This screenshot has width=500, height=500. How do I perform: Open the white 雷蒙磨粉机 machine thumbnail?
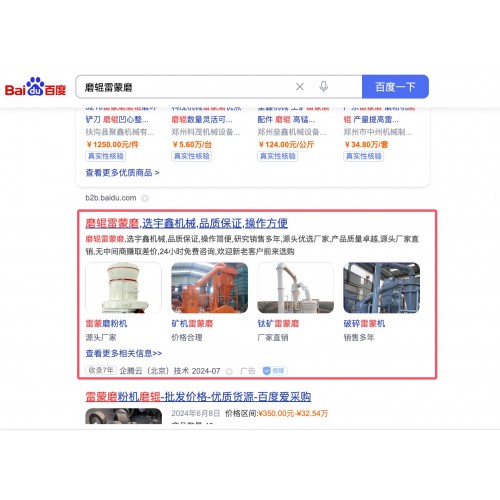pos(124,288)
